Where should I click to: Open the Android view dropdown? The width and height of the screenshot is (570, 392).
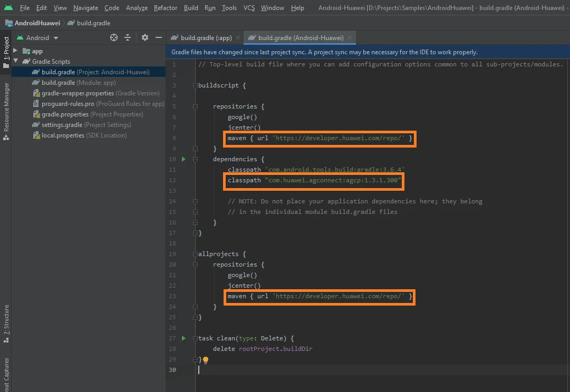[42, 38]
